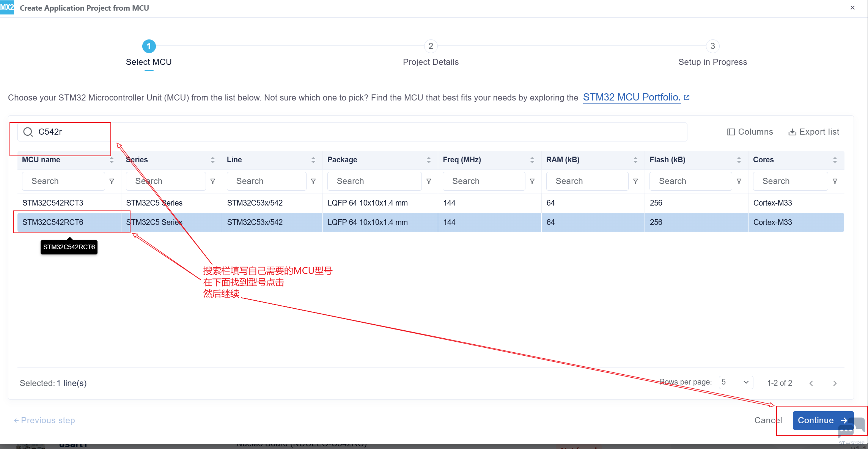Open the Rows per page dropdown
868x449 pixels.
[736, 382]
